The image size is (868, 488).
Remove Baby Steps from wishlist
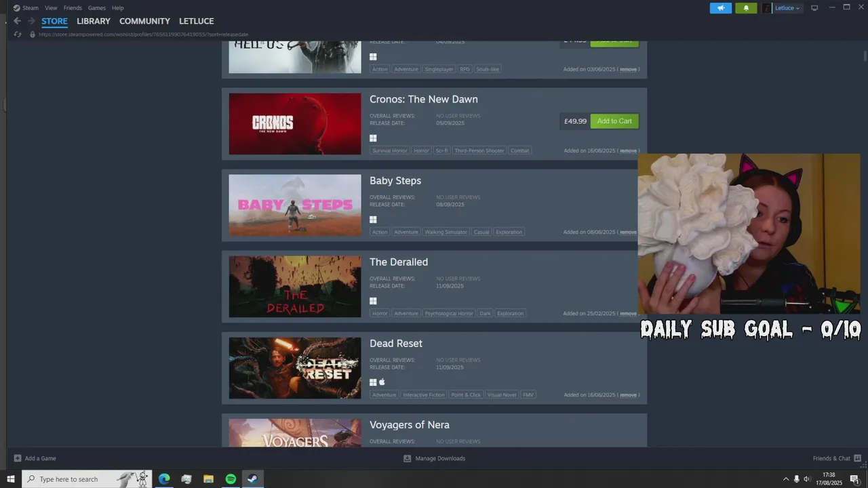[628, 232]
